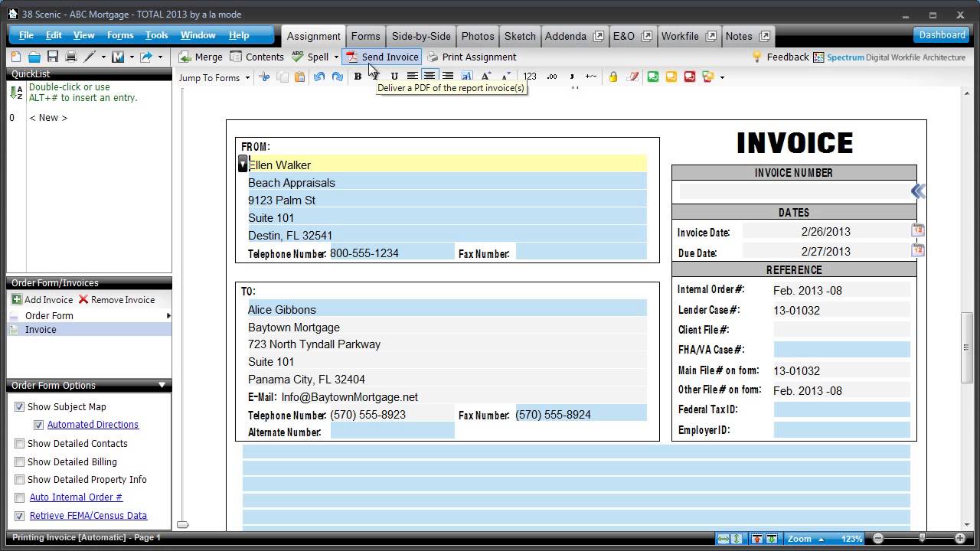Expand the Order Form submenu arrow

pos(168,316)
